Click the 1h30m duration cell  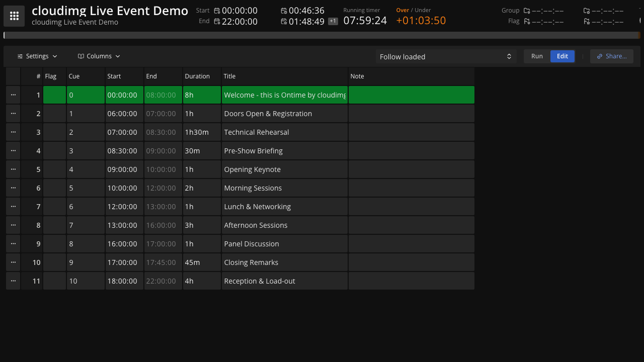(x=202, y=132)
